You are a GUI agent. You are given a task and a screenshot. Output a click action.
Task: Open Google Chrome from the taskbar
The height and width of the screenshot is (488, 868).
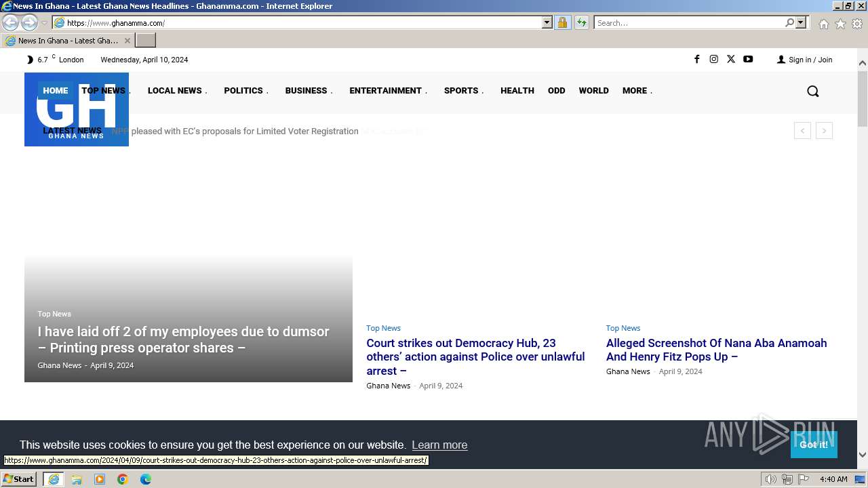pyautogui.click(x=123, y=479)
